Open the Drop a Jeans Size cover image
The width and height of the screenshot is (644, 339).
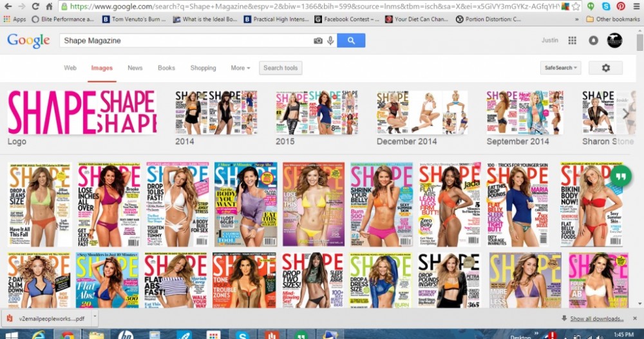39,205
